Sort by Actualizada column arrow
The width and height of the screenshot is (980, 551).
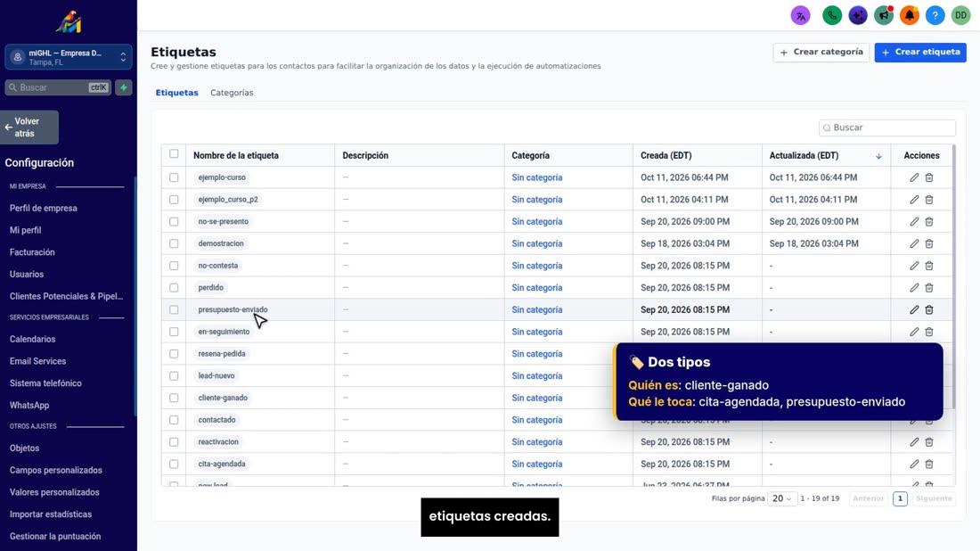coord(878,156)
